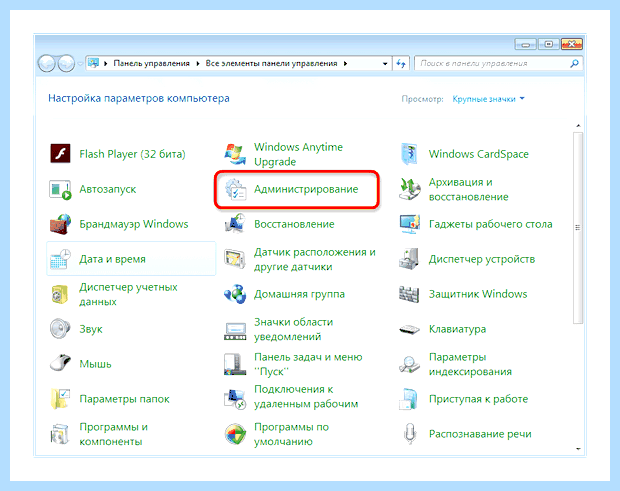The width and height of the screenshot is (620, 491).
Task: Click the Администрирование gear icon
Action: click(x=235, y=189)
